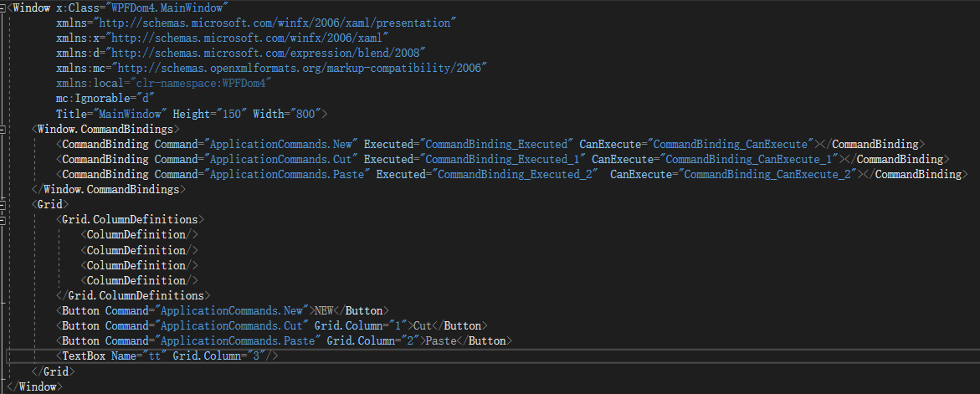Place cursor on mc:Ignorable attribute
The image size is (980, 394).
90,98
